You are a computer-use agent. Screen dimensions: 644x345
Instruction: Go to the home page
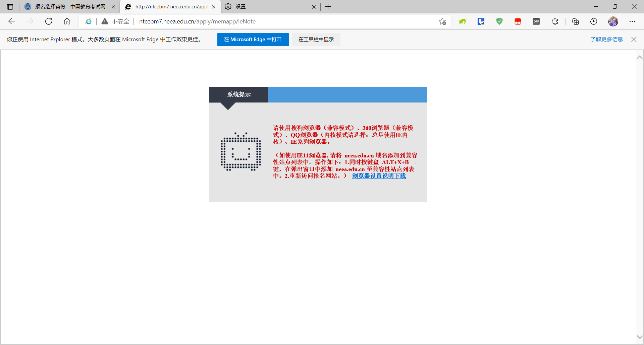click(x=67, y=21)
